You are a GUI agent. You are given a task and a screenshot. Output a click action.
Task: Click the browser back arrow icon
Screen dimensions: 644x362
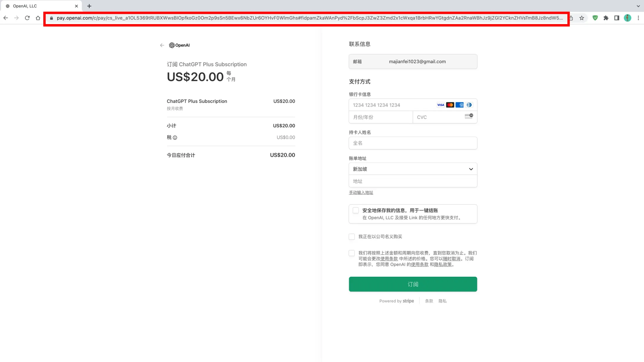point(6,18)
